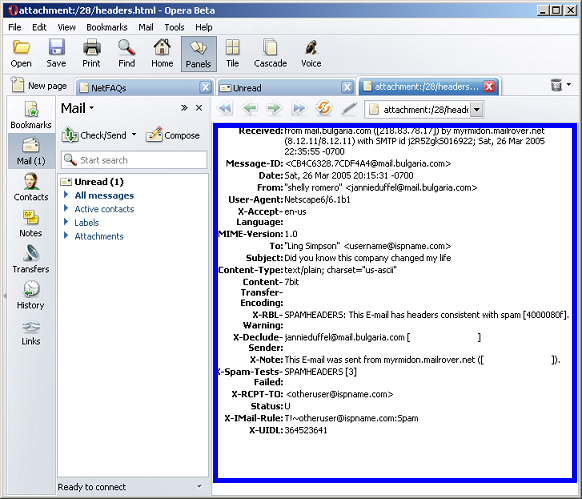Image resolution: width=582 pixels, height=499 pixels.
Task: Open the Tools menu
Action: (174, 27)
